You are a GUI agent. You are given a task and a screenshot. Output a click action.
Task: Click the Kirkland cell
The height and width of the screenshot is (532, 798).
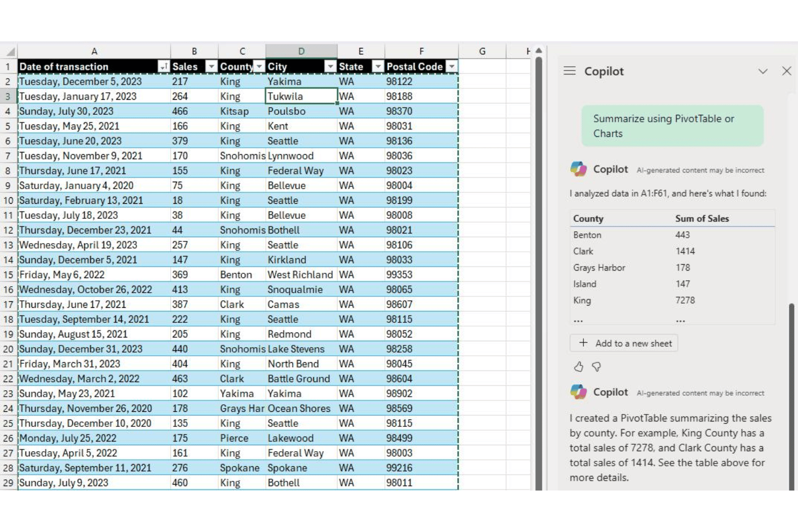(x=301, y=260)
